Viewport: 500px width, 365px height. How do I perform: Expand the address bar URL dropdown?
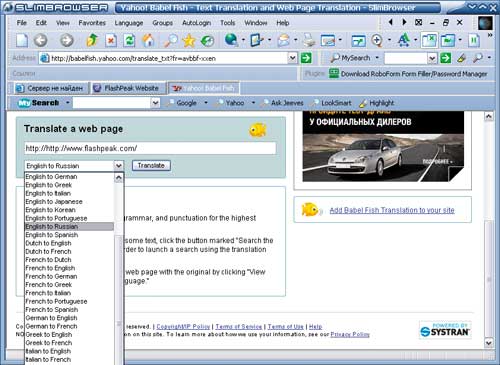click(x=292, y=58)
